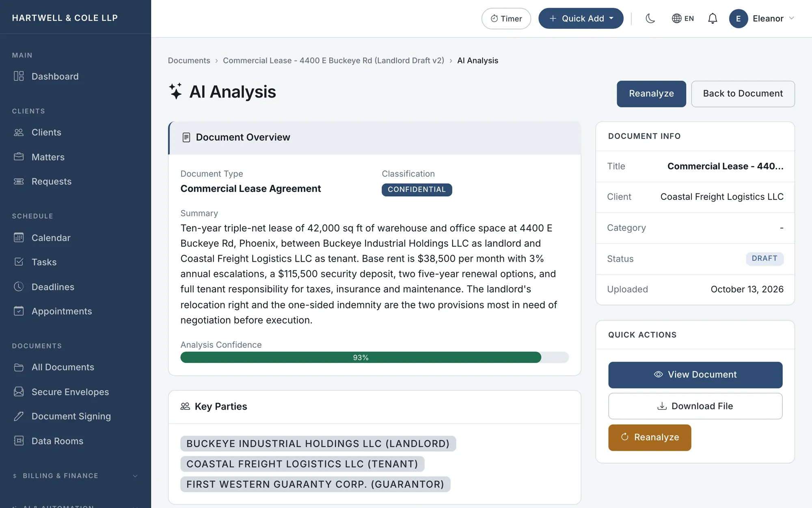Click the notifications bell icon
The height and width of the screenshot is (508, 812).
713,18
